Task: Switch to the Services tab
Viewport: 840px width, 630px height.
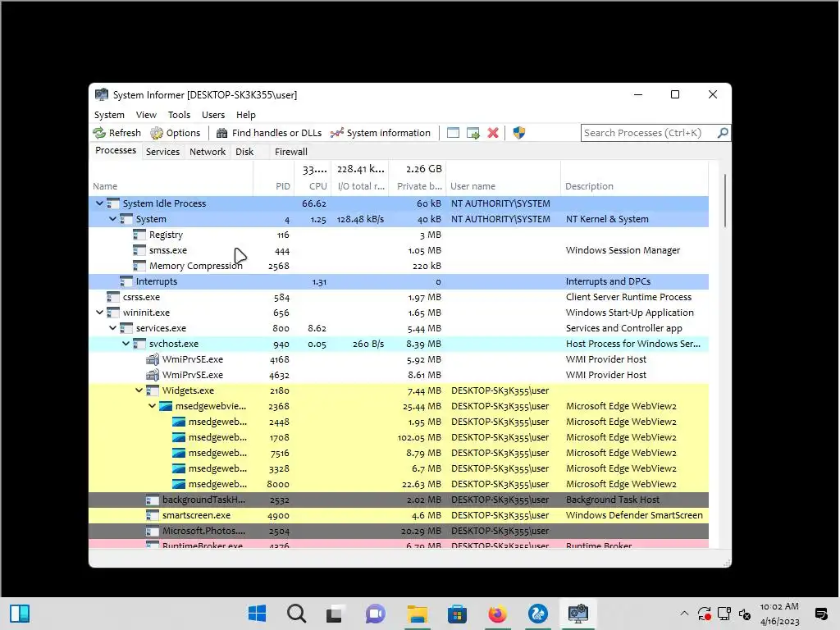Action: (163, 152)
